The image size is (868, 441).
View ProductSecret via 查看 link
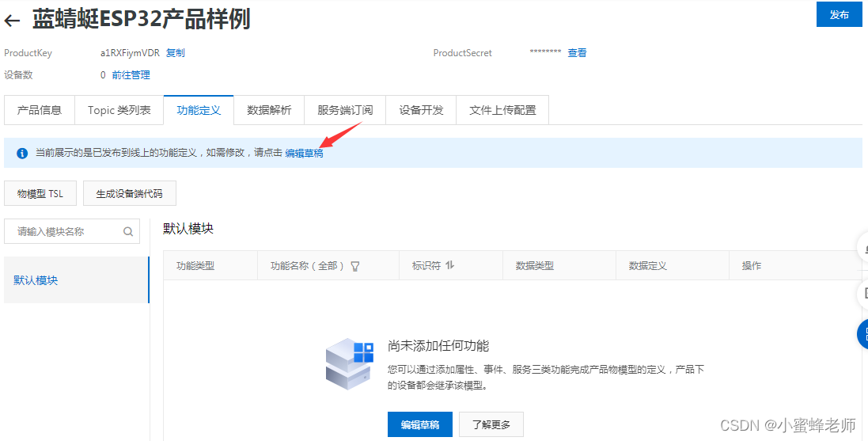[577, 52]
